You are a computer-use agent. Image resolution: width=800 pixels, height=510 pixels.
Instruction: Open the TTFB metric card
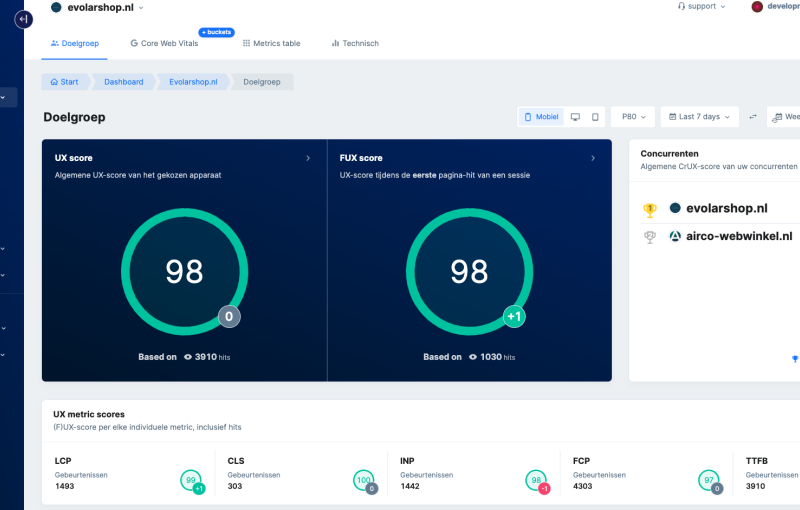click(x=767, y=474)
